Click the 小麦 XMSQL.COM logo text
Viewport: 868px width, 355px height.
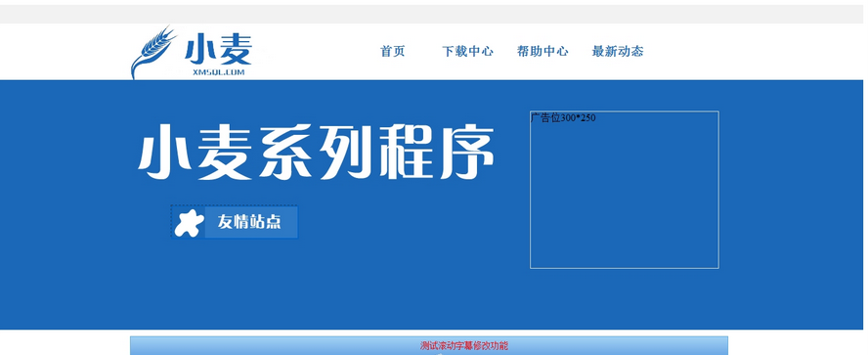pos(219,55)
